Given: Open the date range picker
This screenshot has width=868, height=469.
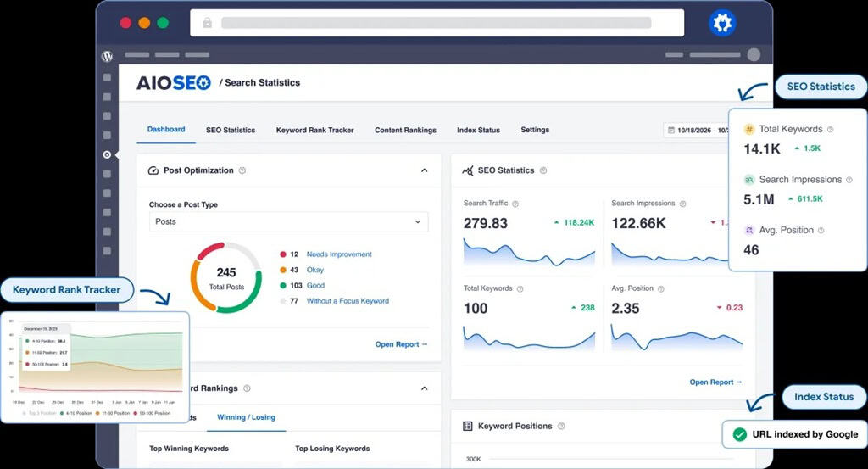Looking at the screenshot, I should click(x=696, y=130).
